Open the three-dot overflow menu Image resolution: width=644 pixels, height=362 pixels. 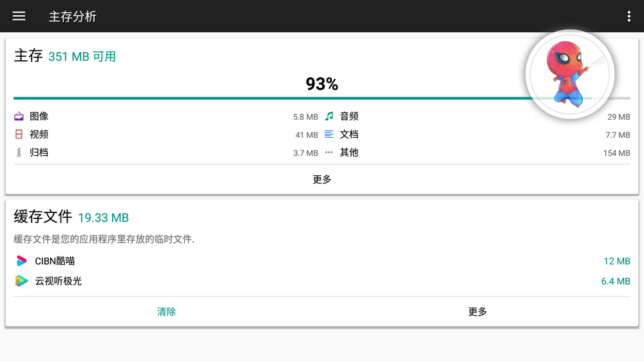click(629, 16)
